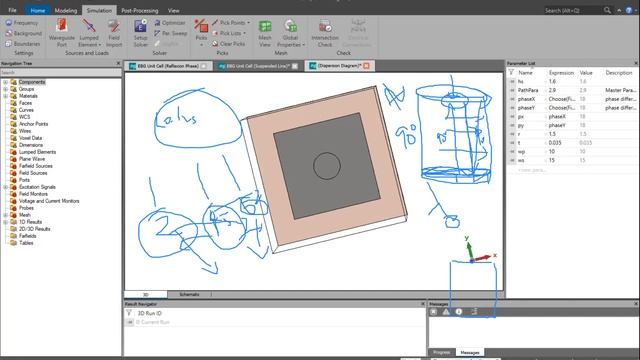Open the File menu
This screenshot has width=640, height=360.
[12, 10]
